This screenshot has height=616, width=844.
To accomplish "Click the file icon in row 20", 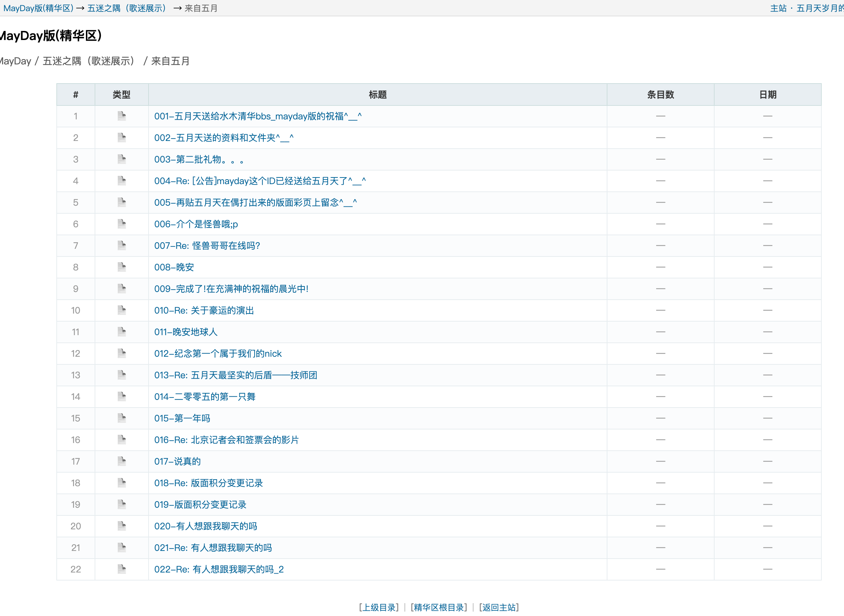I will (121, 526).
